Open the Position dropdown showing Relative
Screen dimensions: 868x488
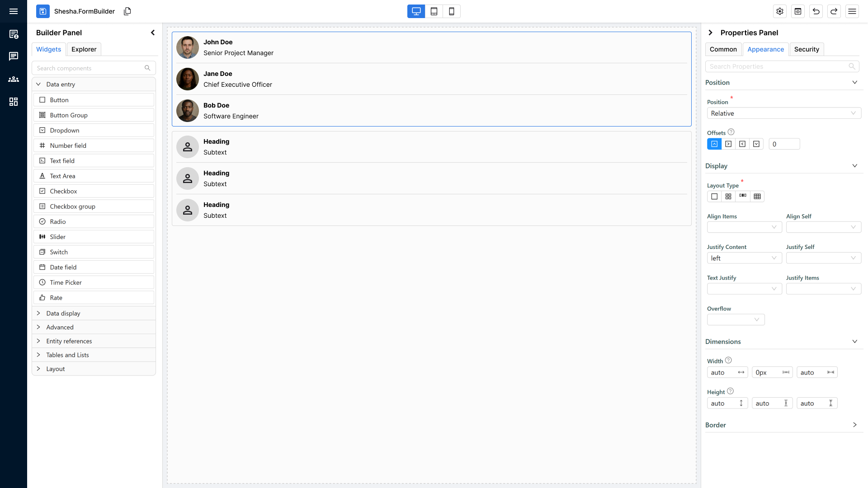[783, 113]
